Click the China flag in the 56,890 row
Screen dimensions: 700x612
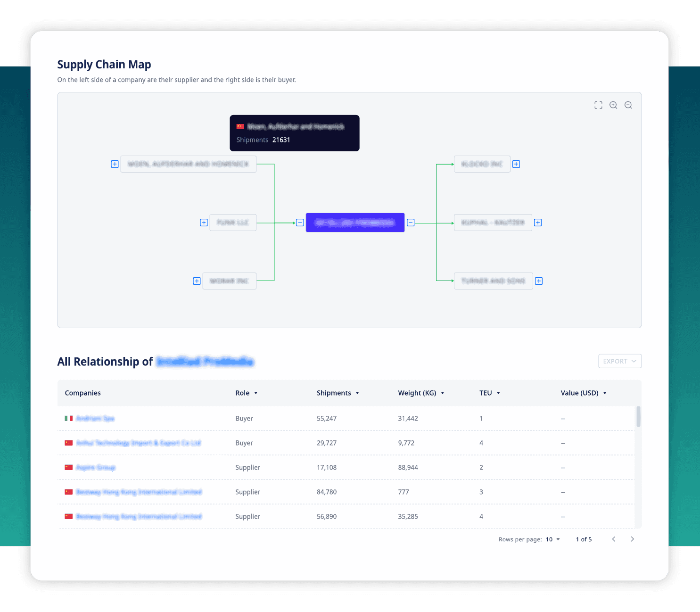tap(68, 516)
